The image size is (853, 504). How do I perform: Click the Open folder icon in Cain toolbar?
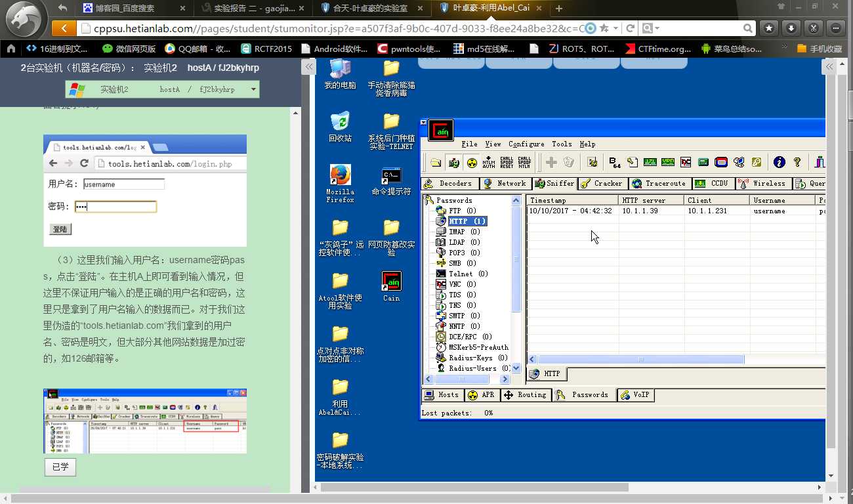coord(436,162)
